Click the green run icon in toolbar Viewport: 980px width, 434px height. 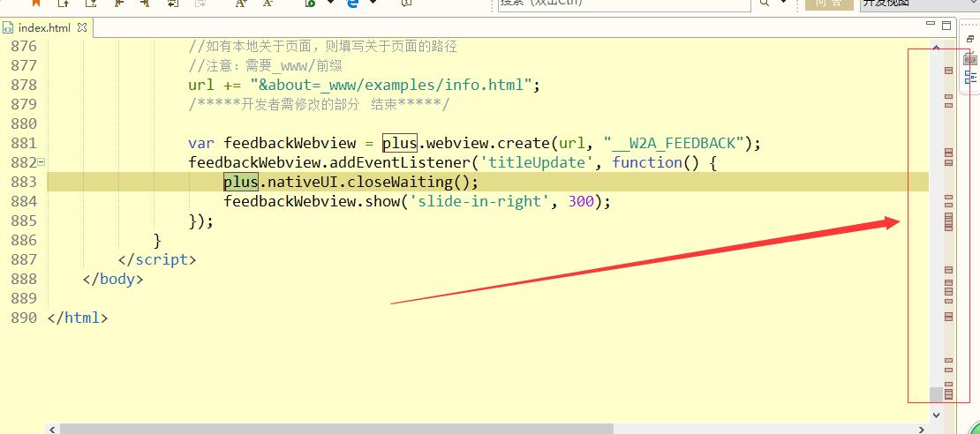click(310, 4)
